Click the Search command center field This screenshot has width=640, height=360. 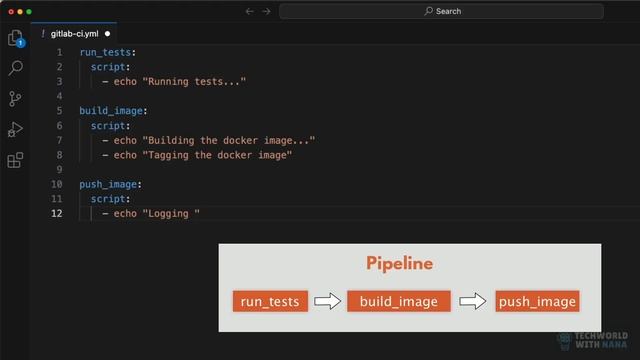[441, 11]
